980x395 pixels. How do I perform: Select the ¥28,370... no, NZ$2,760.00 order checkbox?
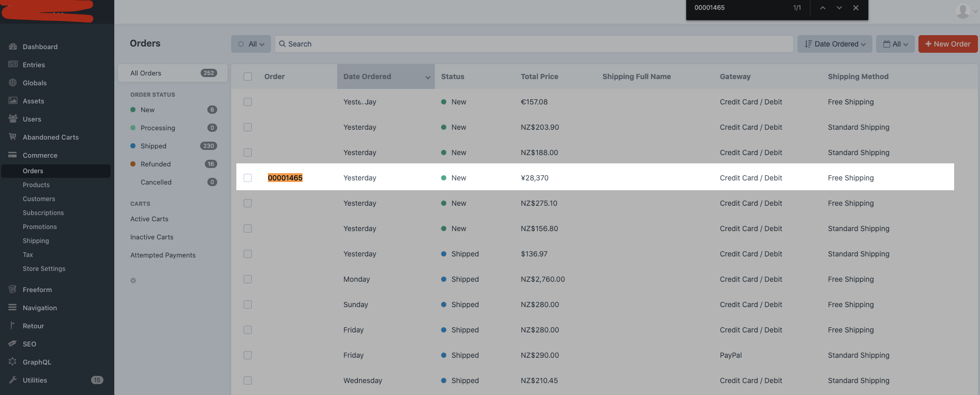248,279
